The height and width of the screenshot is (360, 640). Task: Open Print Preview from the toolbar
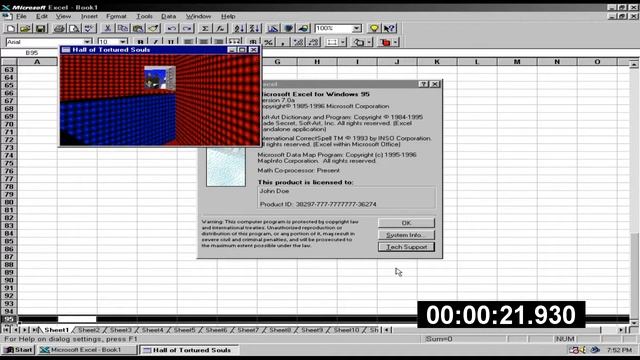pos(74,28)
